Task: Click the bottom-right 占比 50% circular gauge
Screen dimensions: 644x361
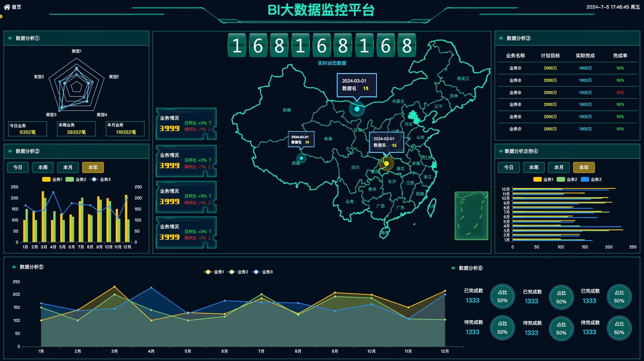Action: 619,328
